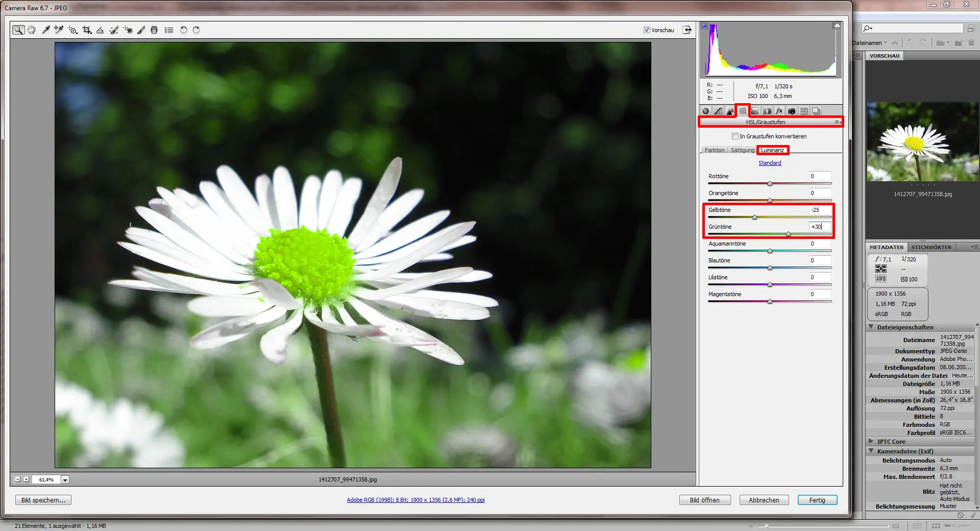Open the Effects fx panel
This screenshot has height=531, width=980.
point(779,110)
